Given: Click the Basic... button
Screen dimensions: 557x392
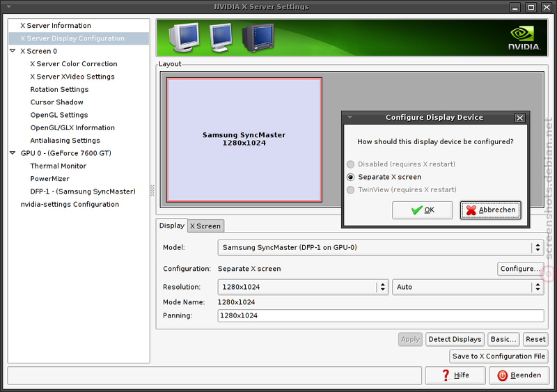Looking at the screenshot, I should [503, 339].
